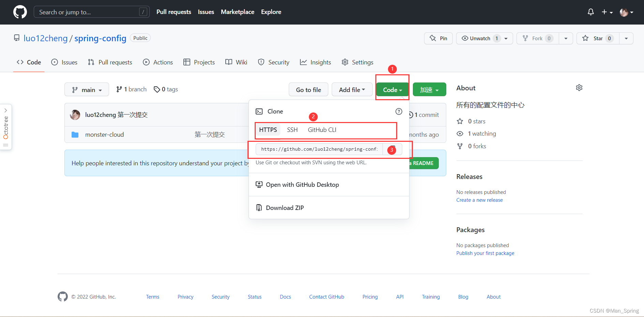This screenshot has height=317, width=644.
Task: Click the committer avatar of luo12cheng
Action: pos(75,115)
